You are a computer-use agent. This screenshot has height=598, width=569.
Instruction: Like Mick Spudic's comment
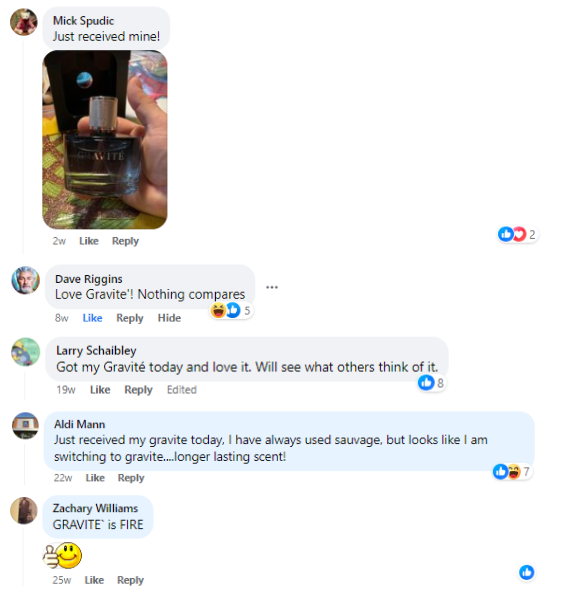[89, 241]
